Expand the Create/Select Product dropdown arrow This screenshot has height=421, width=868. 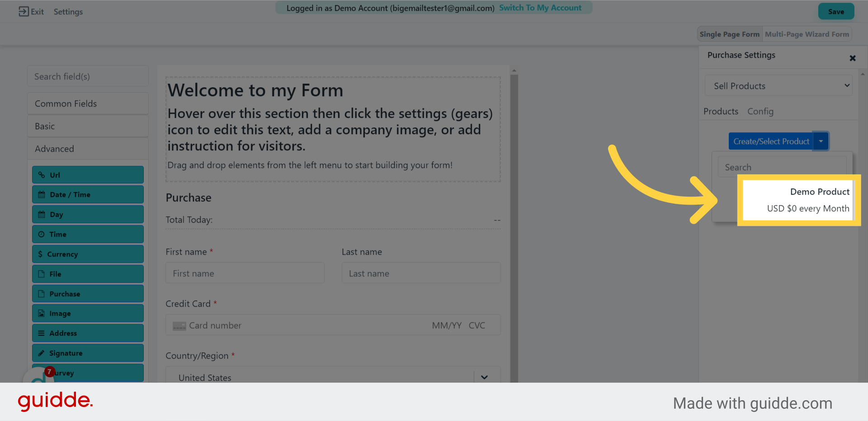821,141
